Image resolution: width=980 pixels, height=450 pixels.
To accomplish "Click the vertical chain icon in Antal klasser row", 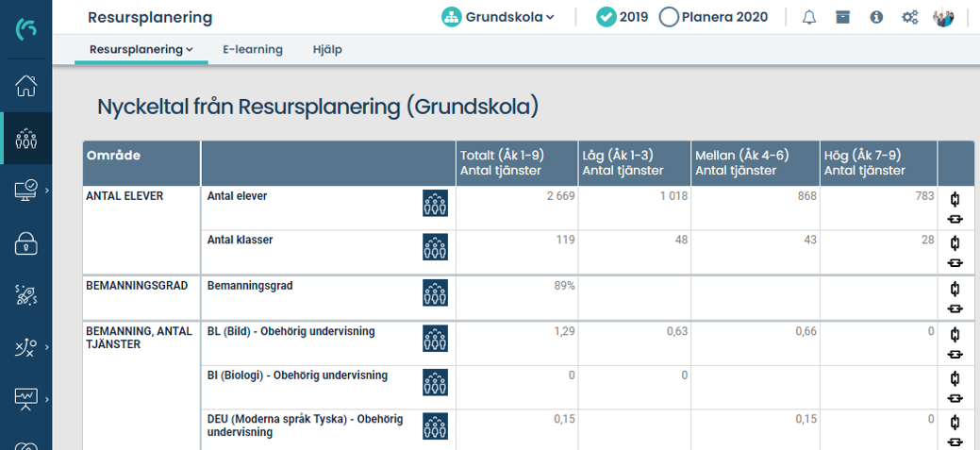I will [955, 243].
